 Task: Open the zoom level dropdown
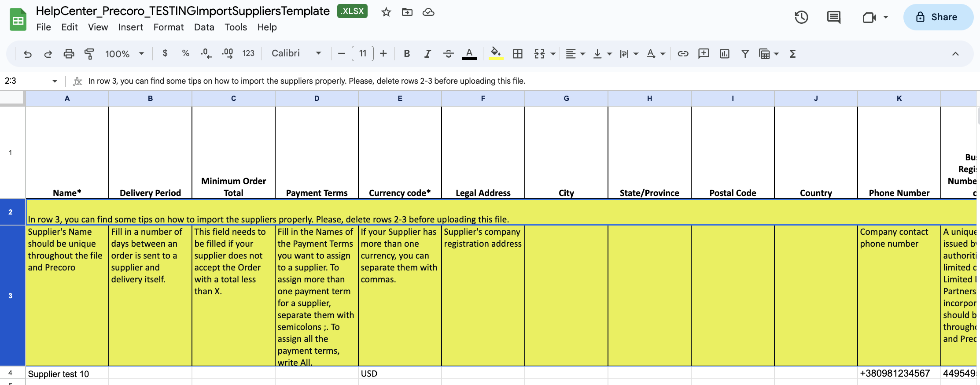(x=125, y=54)
